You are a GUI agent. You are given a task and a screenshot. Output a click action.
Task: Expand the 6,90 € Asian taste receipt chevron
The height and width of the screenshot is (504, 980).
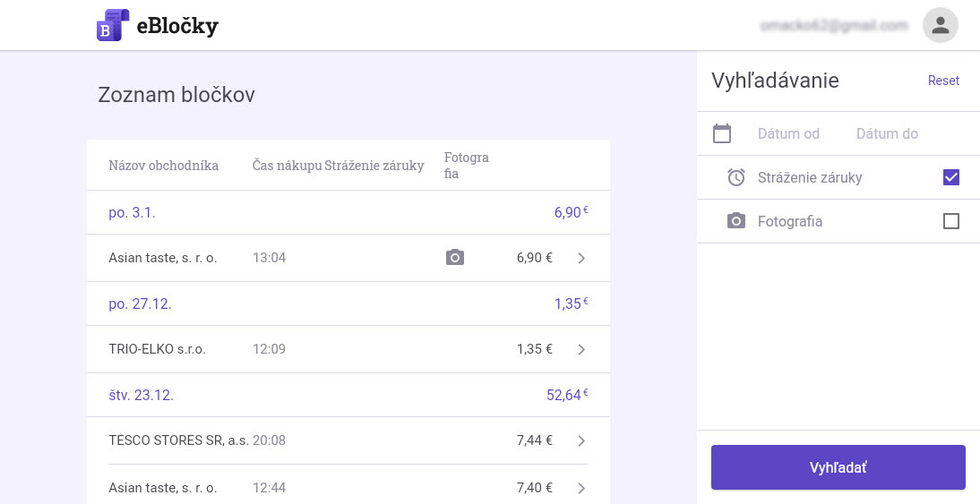click(x=581, y=258)
